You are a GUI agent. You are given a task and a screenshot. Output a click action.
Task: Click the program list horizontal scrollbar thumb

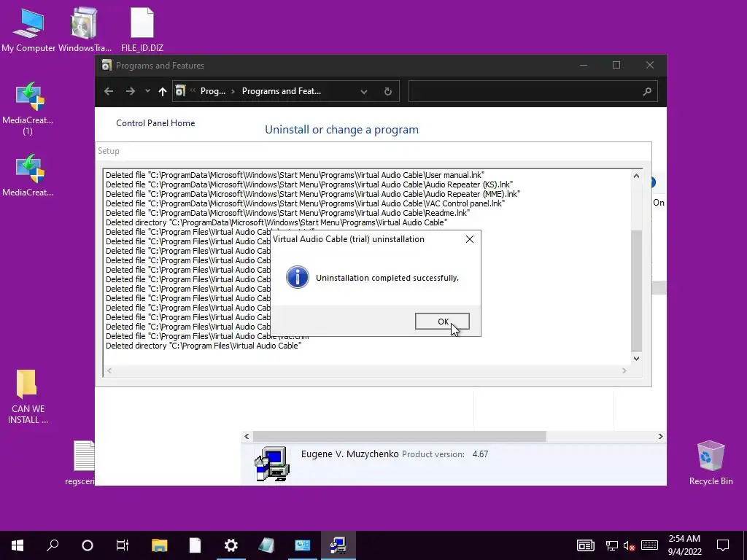[400, 436]
